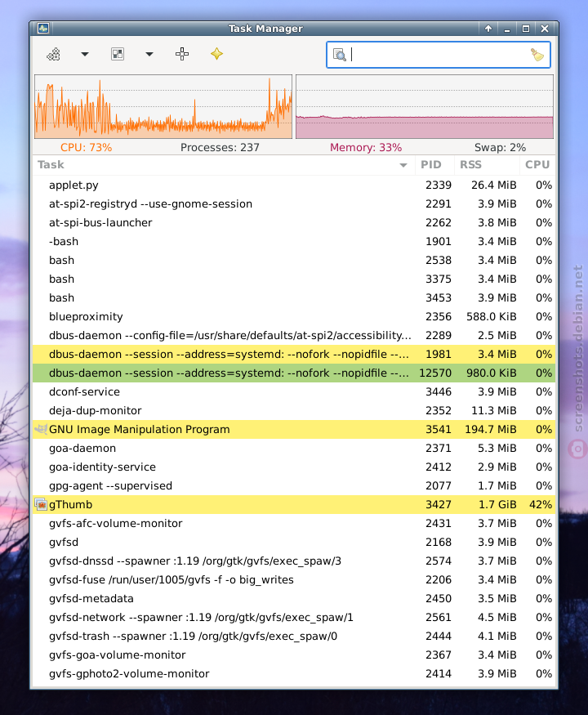This screenshot has height=715, width=588.
Task: Sort by the CPU column header
Action: click(537, 164)
